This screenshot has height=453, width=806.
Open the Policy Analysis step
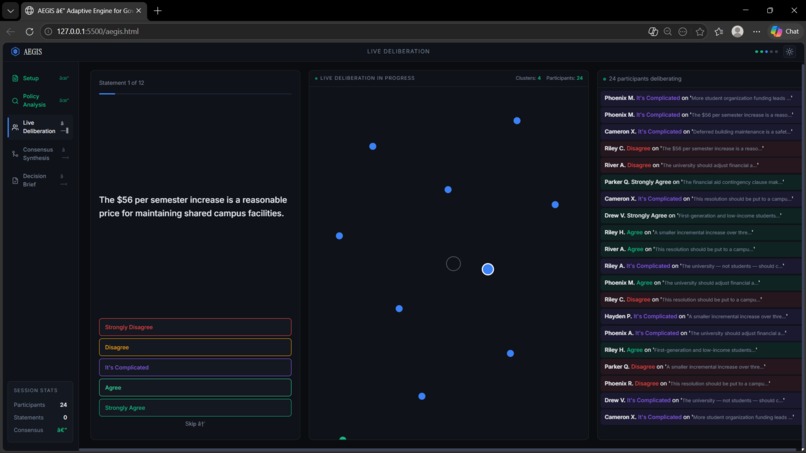[40, 100]
